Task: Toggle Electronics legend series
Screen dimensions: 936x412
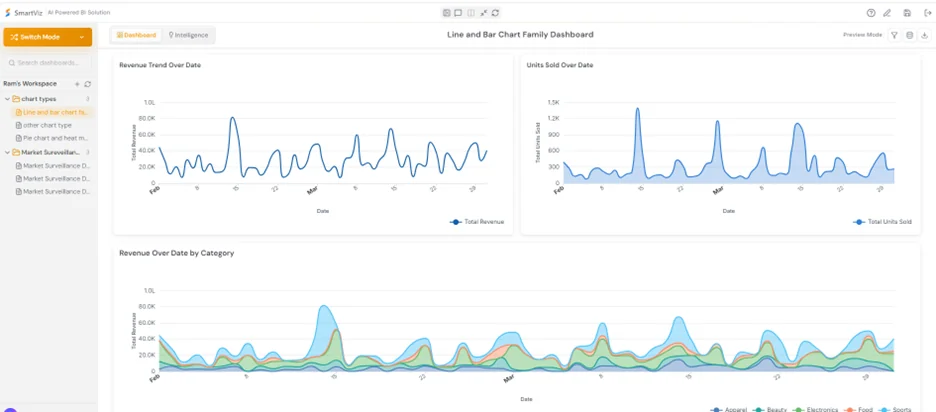Action: click(816, 410)
